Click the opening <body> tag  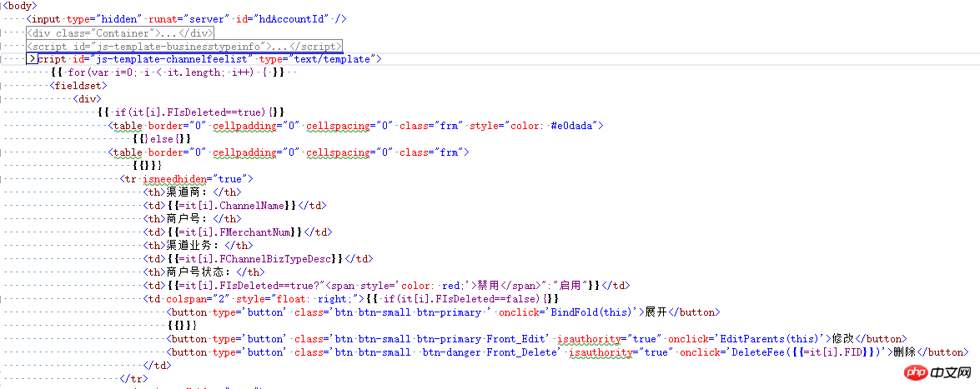click(x=19, y=6)
